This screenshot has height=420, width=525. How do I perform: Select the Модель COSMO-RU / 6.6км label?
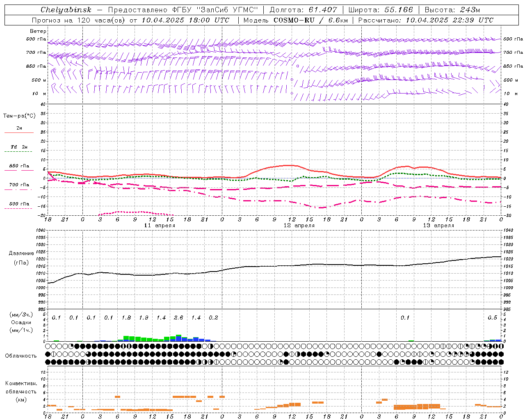(x=295, y=20)
